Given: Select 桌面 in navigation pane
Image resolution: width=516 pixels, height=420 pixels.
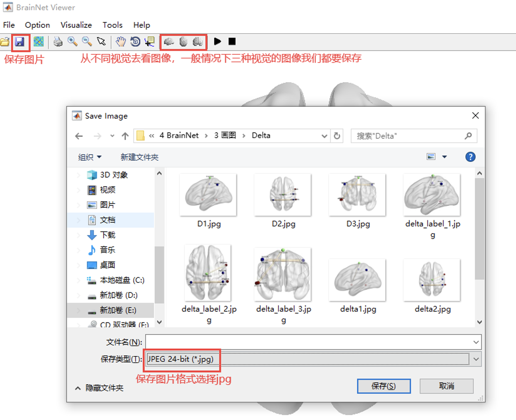Looking at the screenshot, I should pyautogui.click(x=111, y=265).
